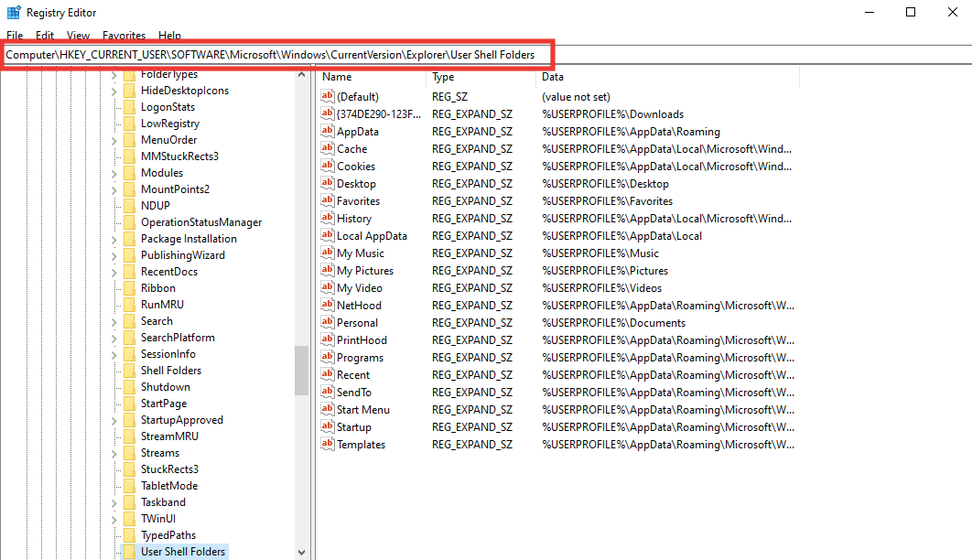Click the string icon beside History
The width and height of the screenshot is (972, 560).
point(328,218)
